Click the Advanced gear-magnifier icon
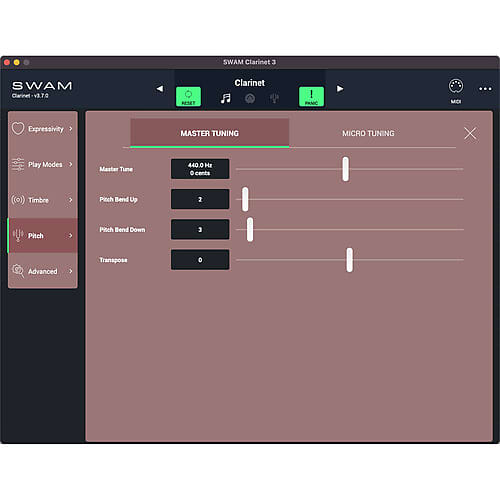This screenshot has height=500, width=500. pos(18,271)
